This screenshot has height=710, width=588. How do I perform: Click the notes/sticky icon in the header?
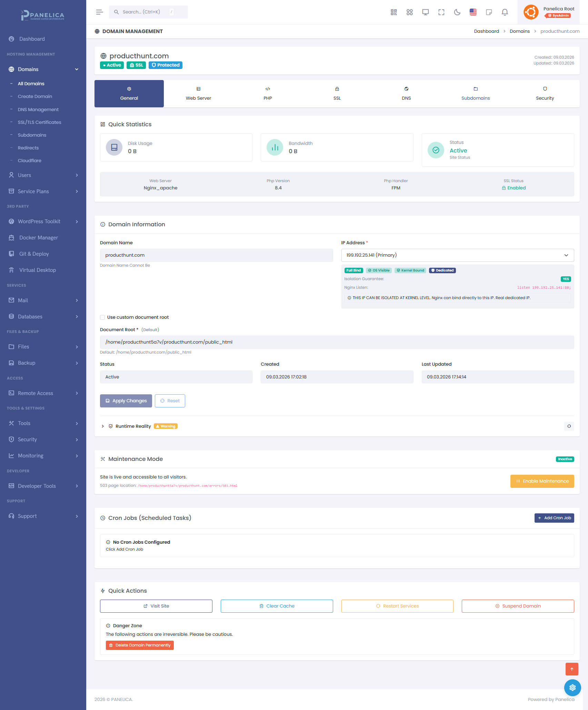coord(489,12)
